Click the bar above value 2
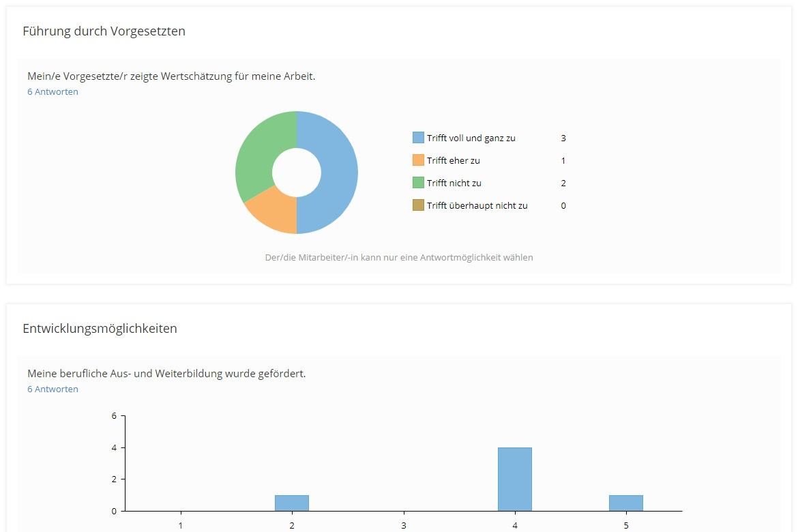798x532 pixels. pos(292,503)
